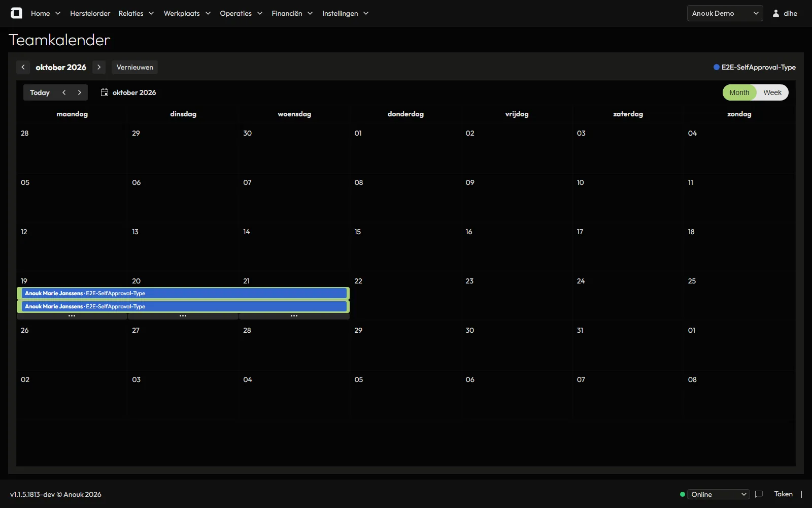Expand the Relaties dropdown menu
This screenshot has height=508, width=812.
136,14
